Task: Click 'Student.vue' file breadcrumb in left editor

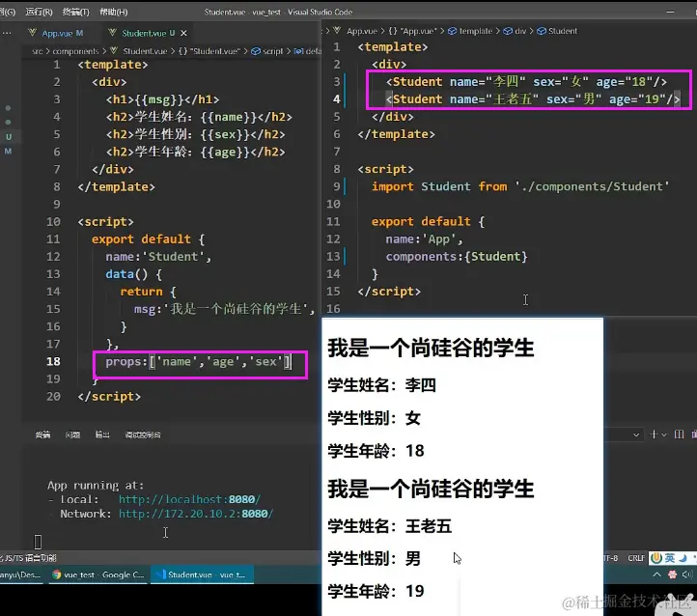Action: (x=145, y=51)
